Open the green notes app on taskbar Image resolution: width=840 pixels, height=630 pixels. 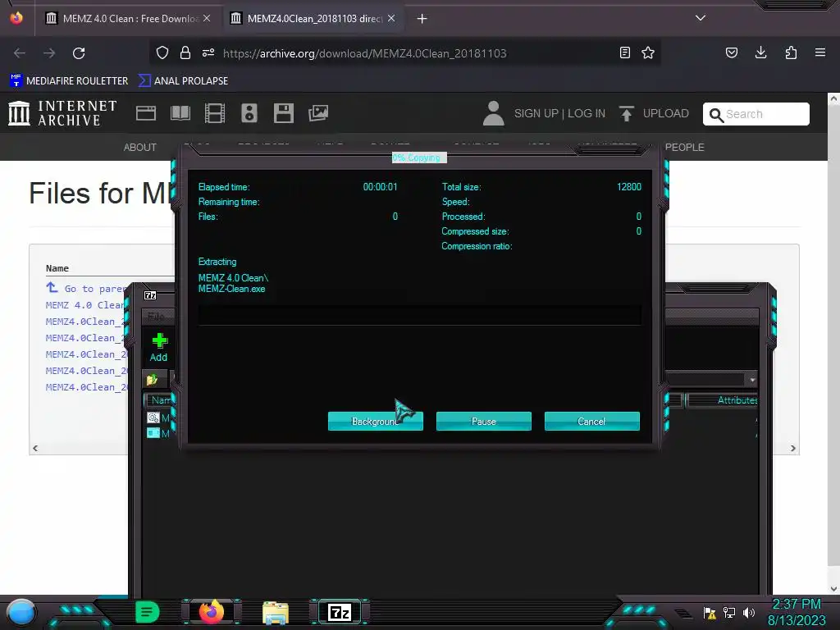click(148, 612)
